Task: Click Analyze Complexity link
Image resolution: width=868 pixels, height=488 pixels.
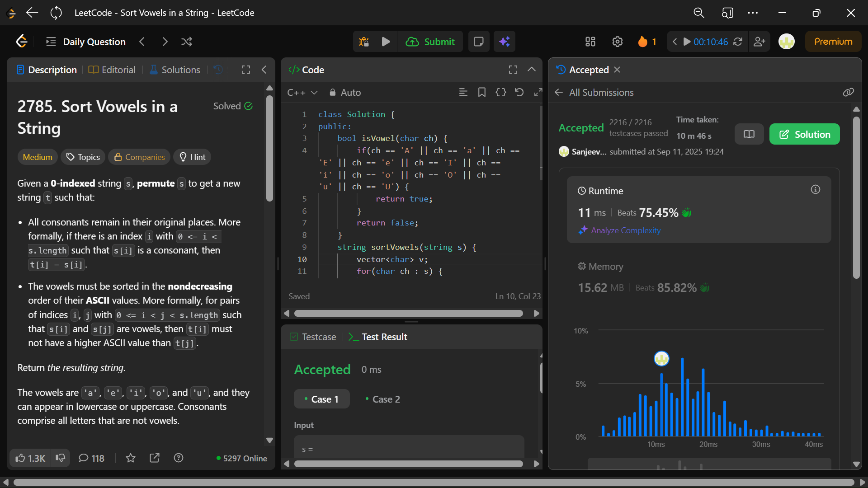Action: pyautogui.click(x=625, y=230)
